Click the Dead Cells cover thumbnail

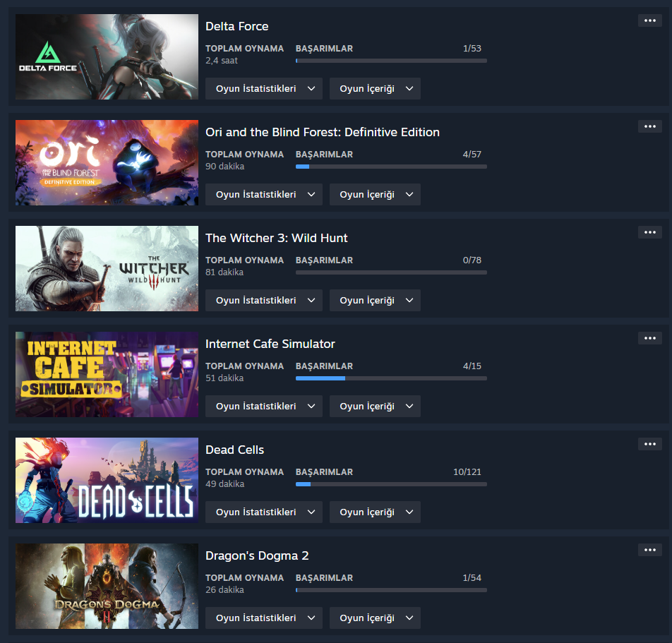click(107, 480)
